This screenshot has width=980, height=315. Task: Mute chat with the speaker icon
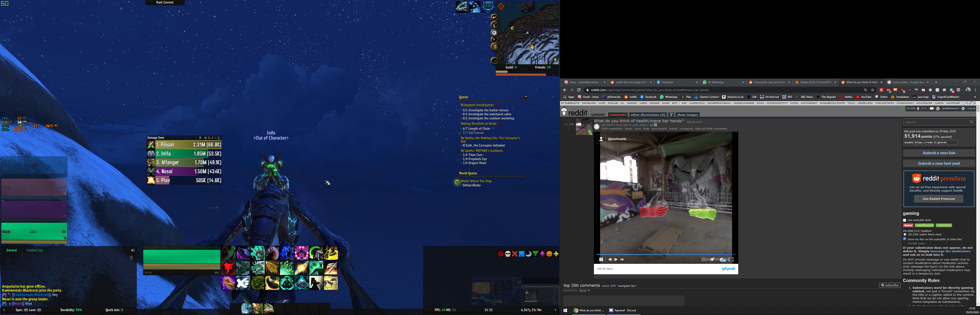pos(133,250)
